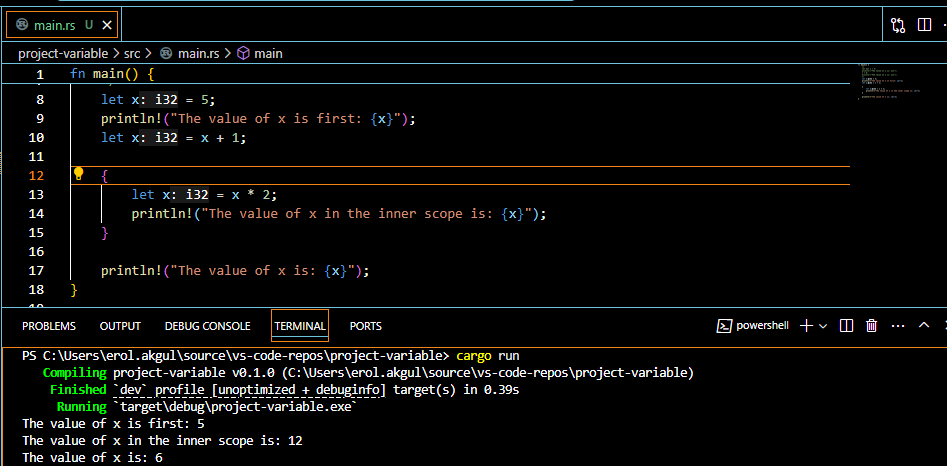
Task: Maximize the panel using the up chevron
Action: coord(923,326)
